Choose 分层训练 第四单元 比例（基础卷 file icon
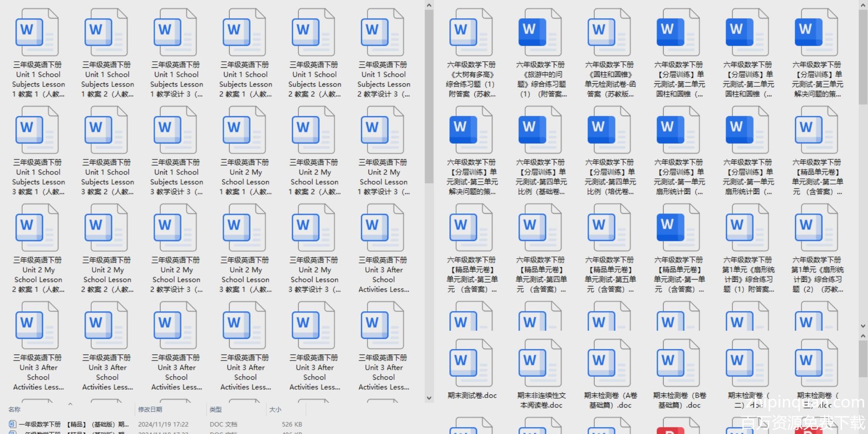Screen dimensions: 868x434 pos(540,130)
